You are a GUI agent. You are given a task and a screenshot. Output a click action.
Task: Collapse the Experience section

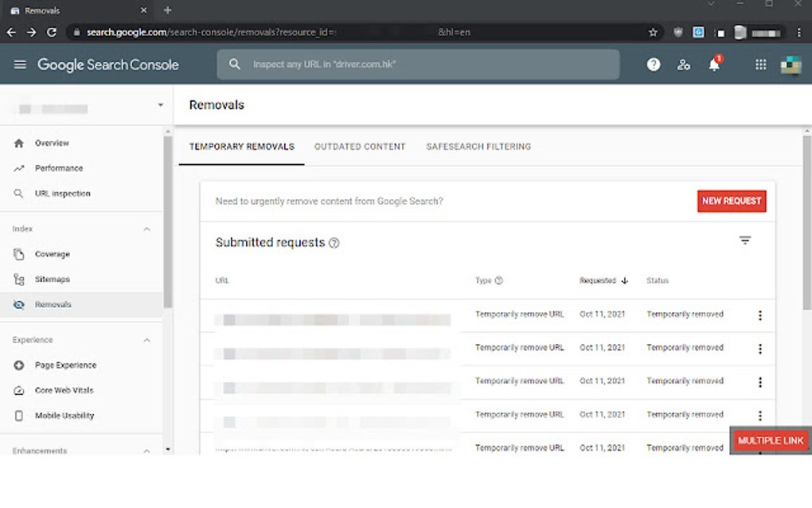pyautogui.click(x=146, y=340)
